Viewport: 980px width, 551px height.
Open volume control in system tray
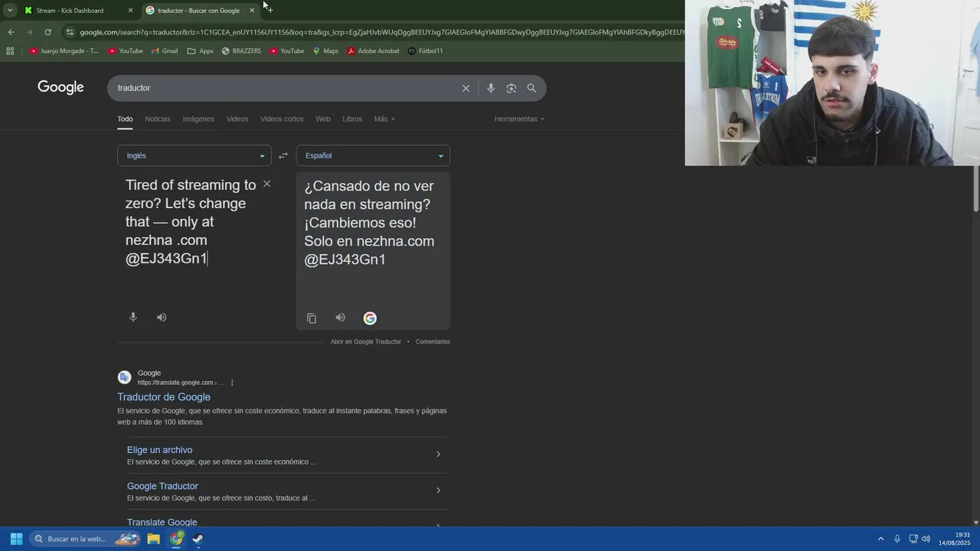(926, 539)
